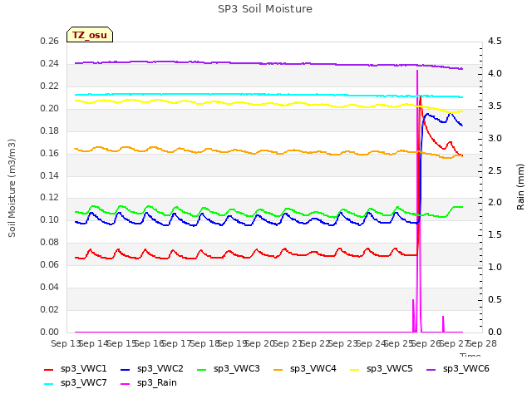Click the orange sp3_VWC4 legend swatch

pyautogui.click(x=278, y=370)
